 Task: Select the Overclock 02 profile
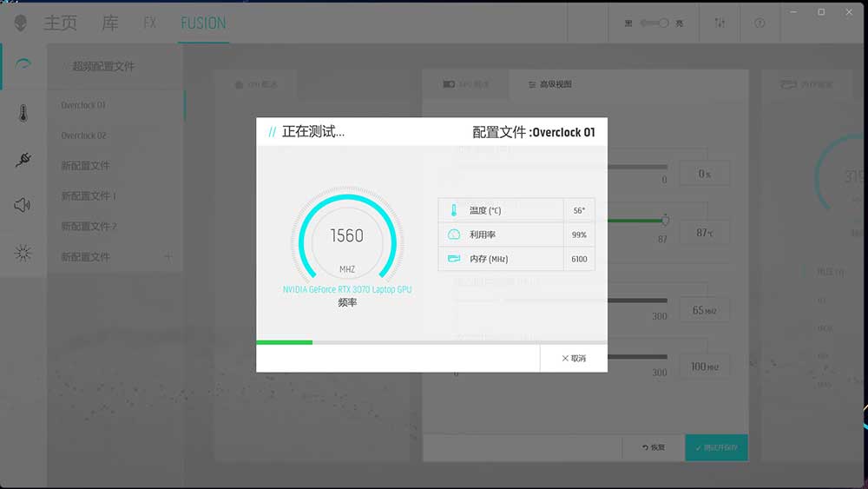tap(83, 135)
